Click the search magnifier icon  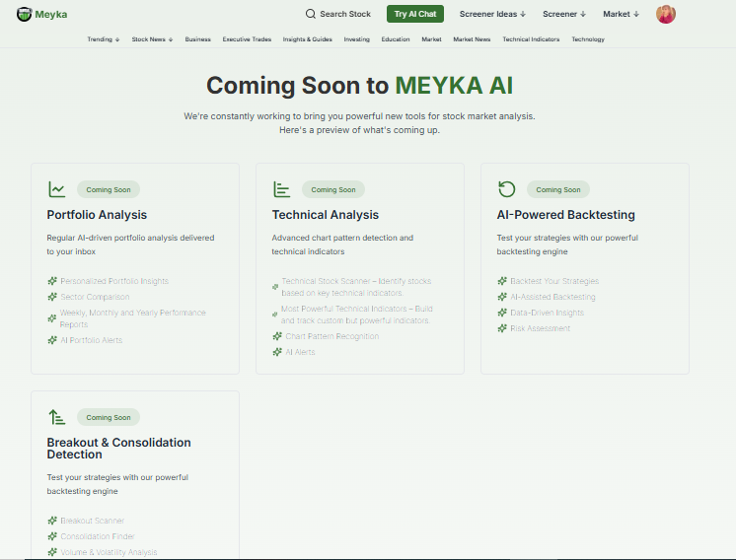pos(310,14)
